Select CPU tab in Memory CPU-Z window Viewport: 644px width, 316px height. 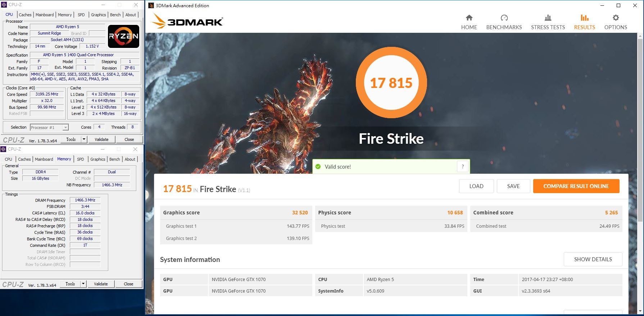click(9, 159)
